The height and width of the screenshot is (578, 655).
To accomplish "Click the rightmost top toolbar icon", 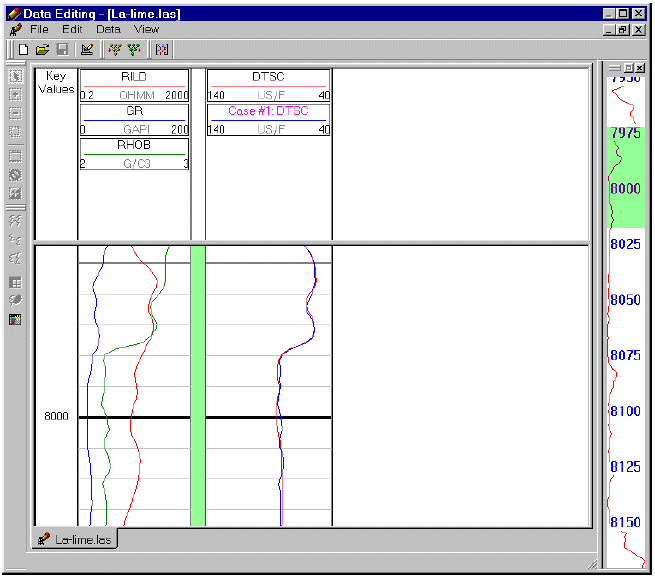I will click(162, 49).
